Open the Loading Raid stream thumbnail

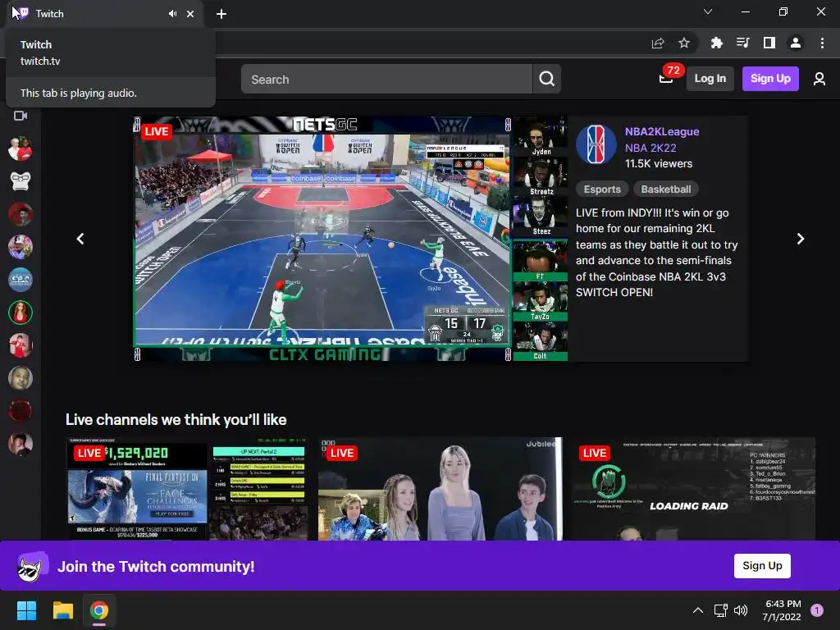pos(694,489)
